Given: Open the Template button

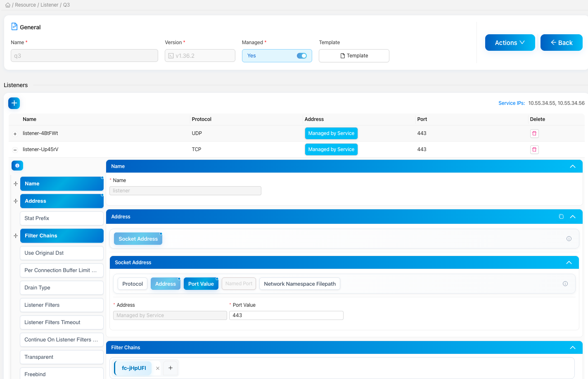Looking at the screenshot, I should pyautogui.click(x=354, y=56).
